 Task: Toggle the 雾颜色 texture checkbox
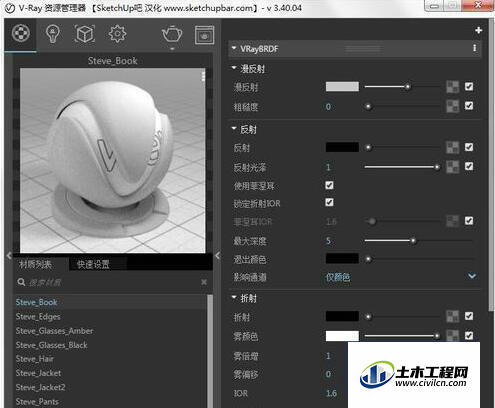click(x=469, y=336)
